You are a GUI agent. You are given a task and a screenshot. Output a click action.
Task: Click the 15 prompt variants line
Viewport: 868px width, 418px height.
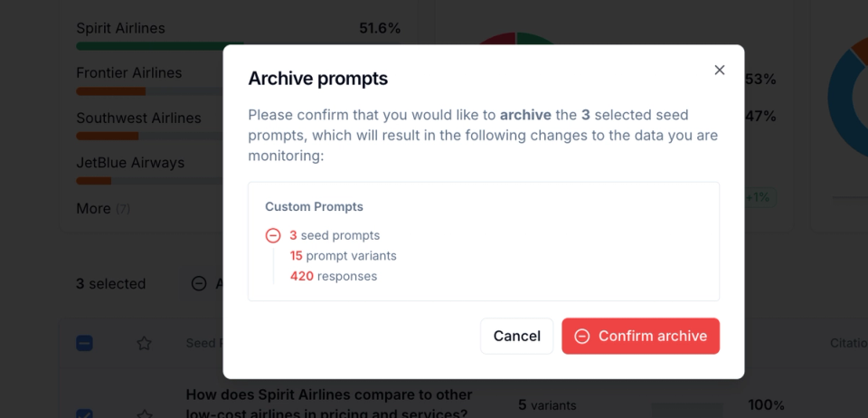344,256
